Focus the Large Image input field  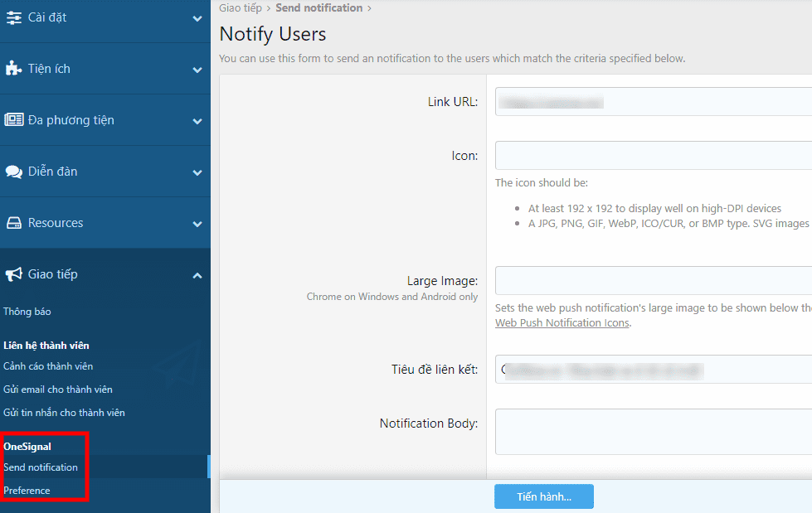[x=654, y=281]
